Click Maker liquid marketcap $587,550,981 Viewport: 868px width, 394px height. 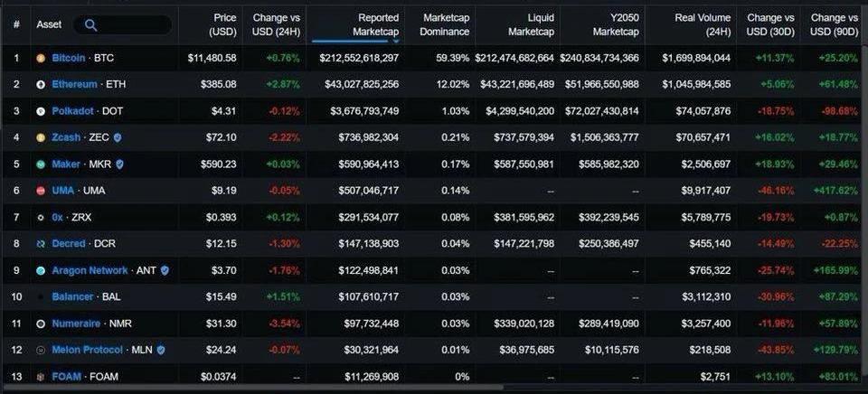coord(522,164)
